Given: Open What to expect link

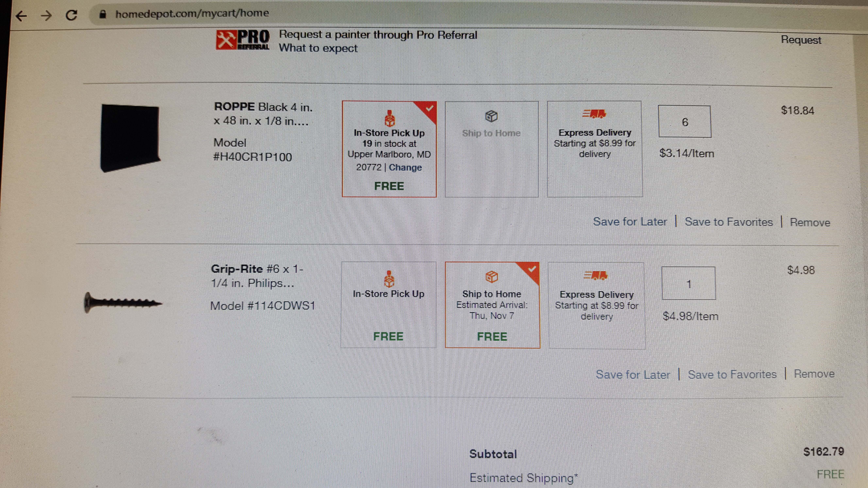Looking at the screenshot, I should tap(318, 49).
